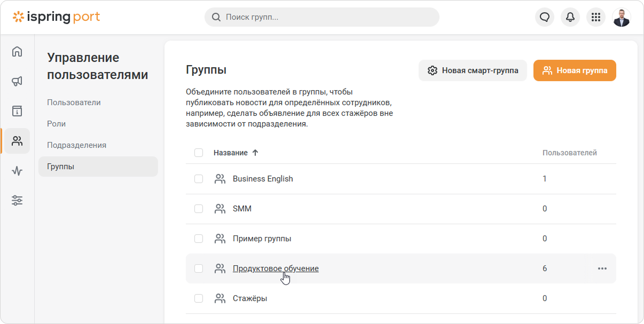644x324 pixels.
Task: Check the SMM group checkbox
Action: click(x=199, y=209)
